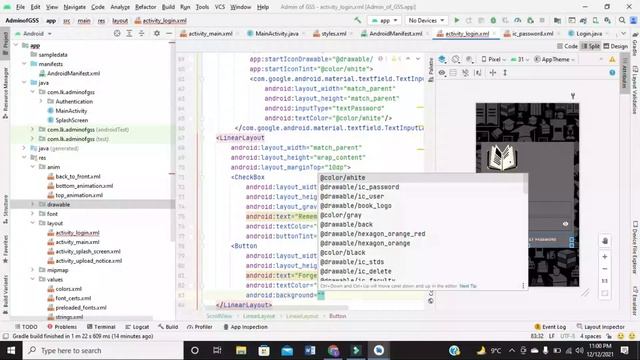
Task: Open the Pixel device dropdown in preview
Action: pyautogui.click(x=493, y=60)
